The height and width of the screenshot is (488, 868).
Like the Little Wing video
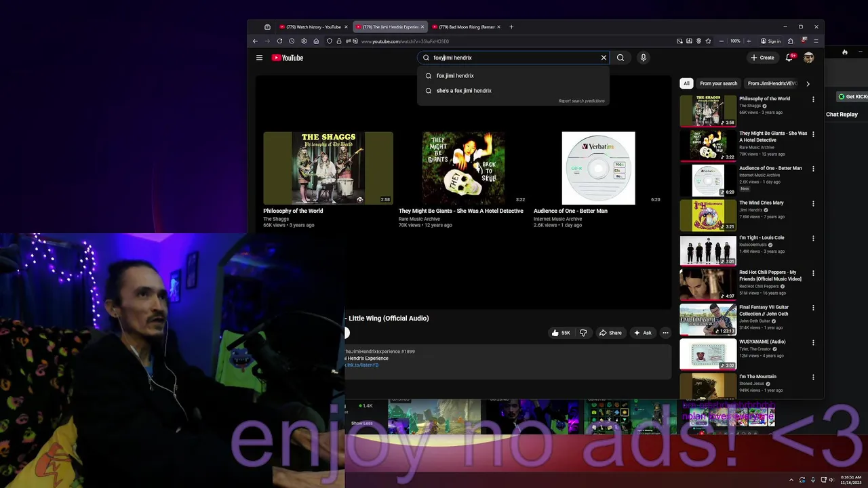click(x=561, y=333)
